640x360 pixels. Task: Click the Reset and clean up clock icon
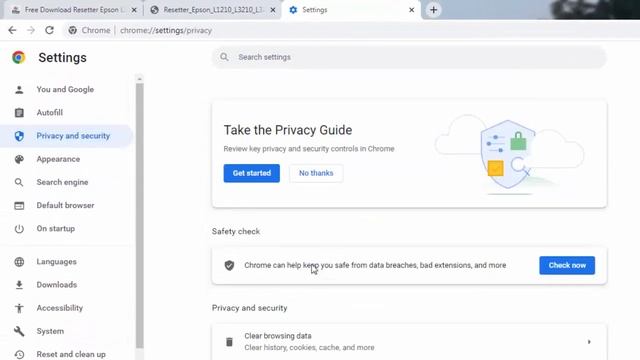pos(19,354)
